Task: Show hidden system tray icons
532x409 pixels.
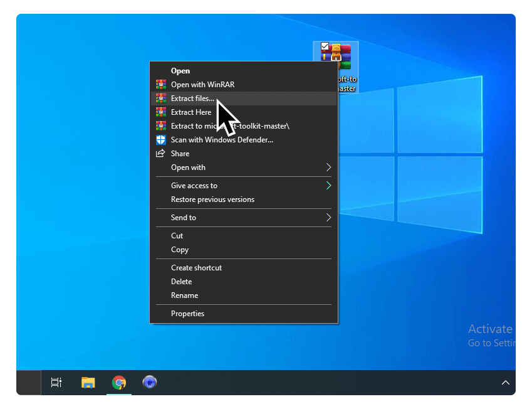Action: [x=506, y=383]
